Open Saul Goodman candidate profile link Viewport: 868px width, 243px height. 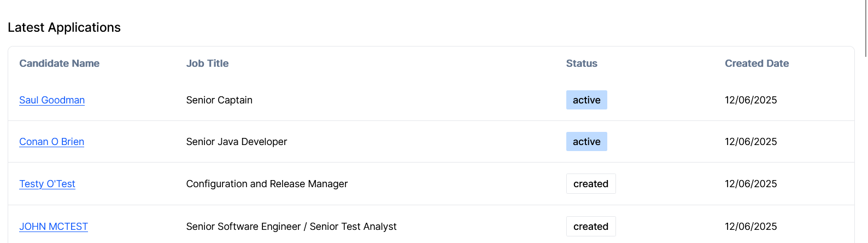pos(52,100)
